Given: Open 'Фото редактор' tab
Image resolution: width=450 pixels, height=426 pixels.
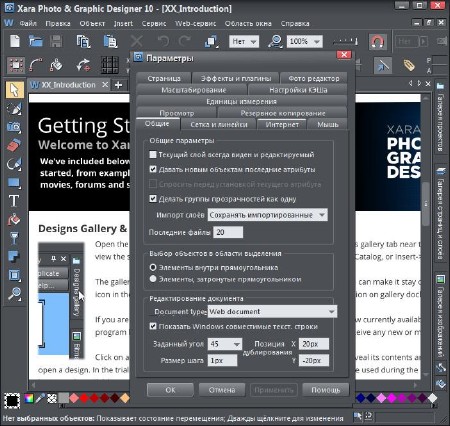Looking at the screenshot, I should (314, 78).
